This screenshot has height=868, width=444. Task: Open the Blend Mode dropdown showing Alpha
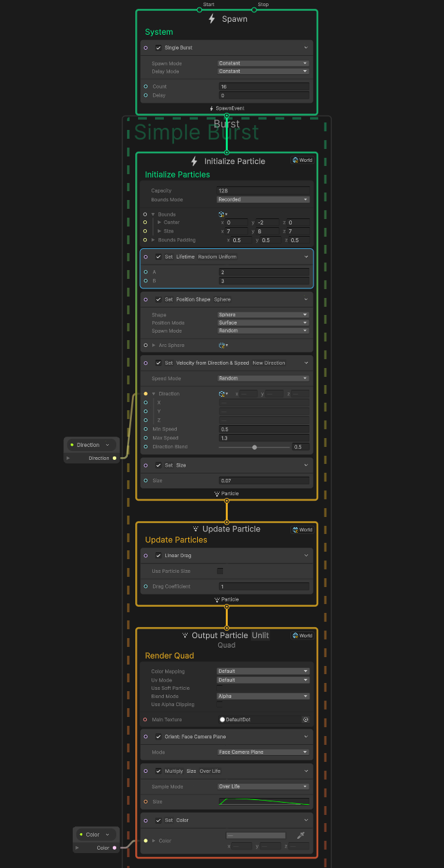263,697
